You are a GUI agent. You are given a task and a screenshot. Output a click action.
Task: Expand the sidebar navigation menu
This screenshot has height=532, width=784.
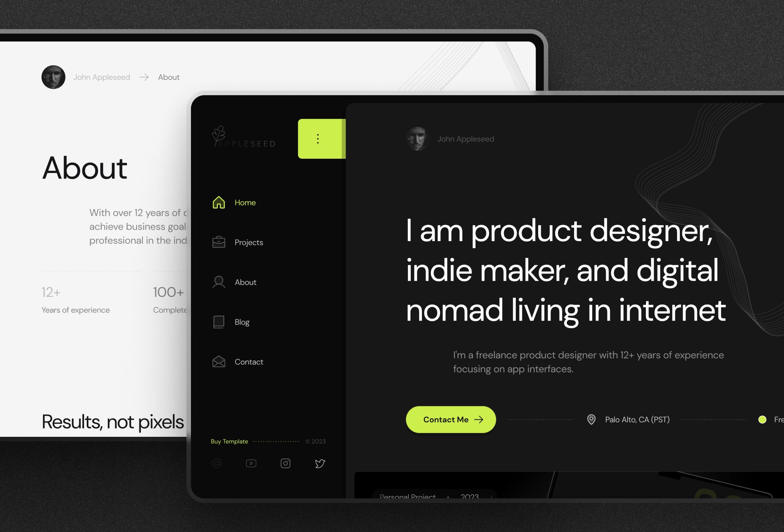click(x=318, y=138)
